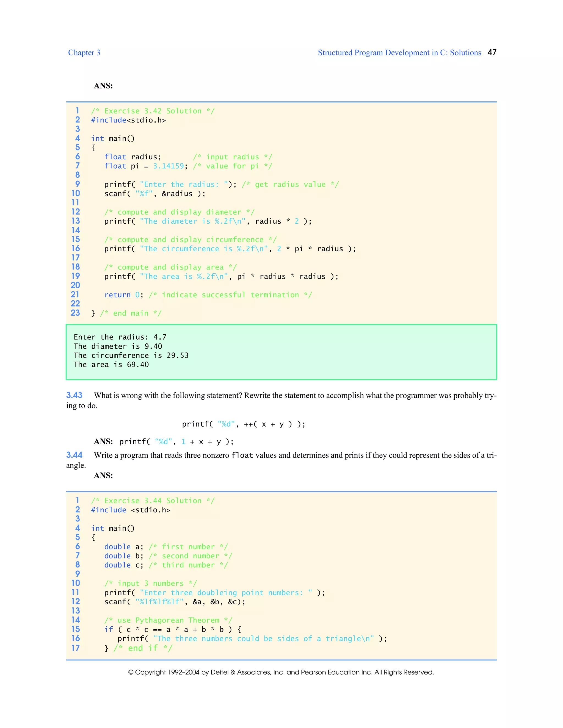Click output line 'Enter the radius: 4.7'
This screenshot has height=728, width=563.
[120, 337]
